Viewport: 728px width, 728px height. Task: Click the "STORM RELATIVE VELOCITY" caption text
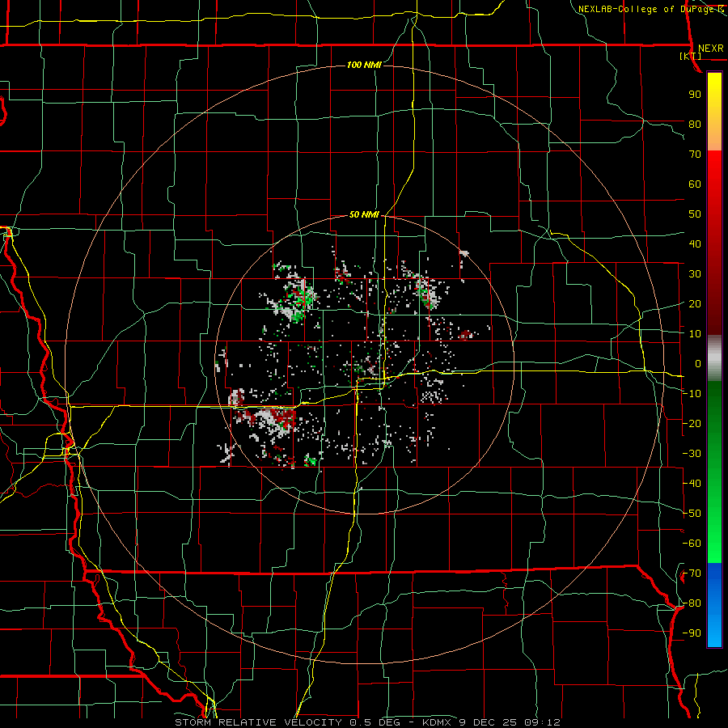pyautogui.click(x=258, y=722)
